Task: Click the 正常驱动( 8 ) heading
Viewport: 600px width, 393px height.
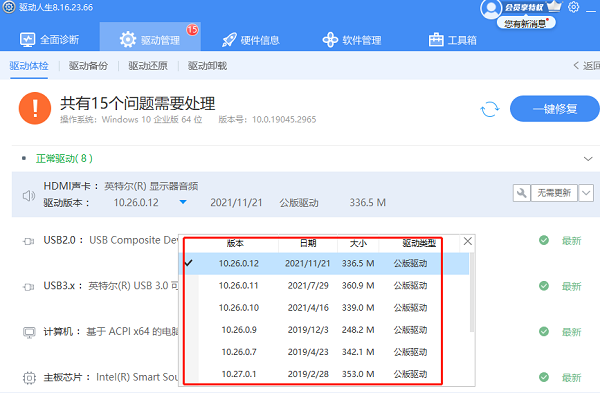Action: coord(64,158)
